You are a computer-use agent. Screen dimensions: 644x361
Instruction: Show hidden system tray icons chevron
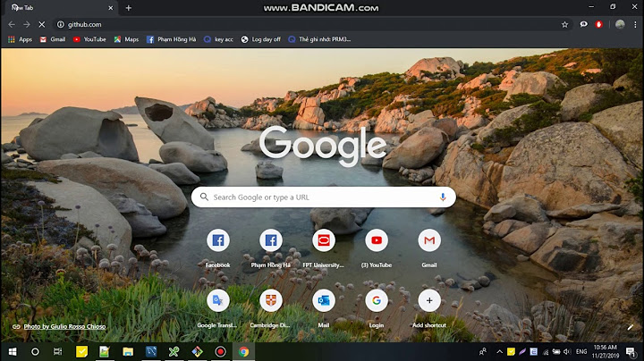point(499,351)
